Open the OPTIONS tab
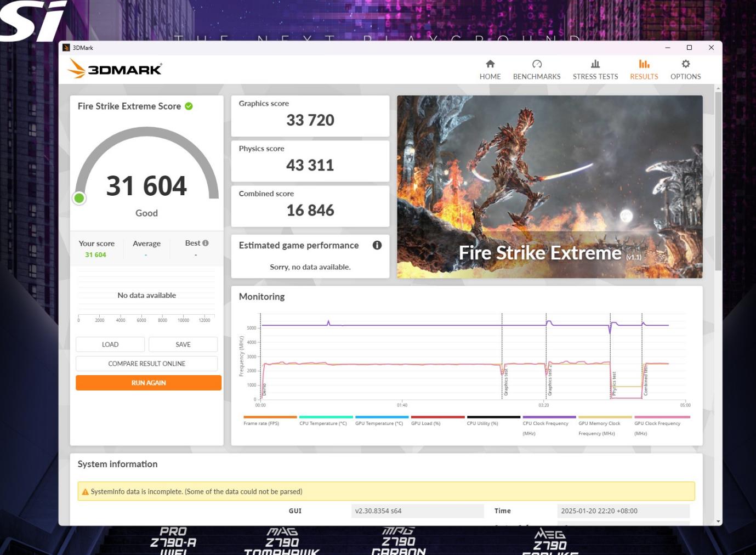756x555 pixels. 685,70
